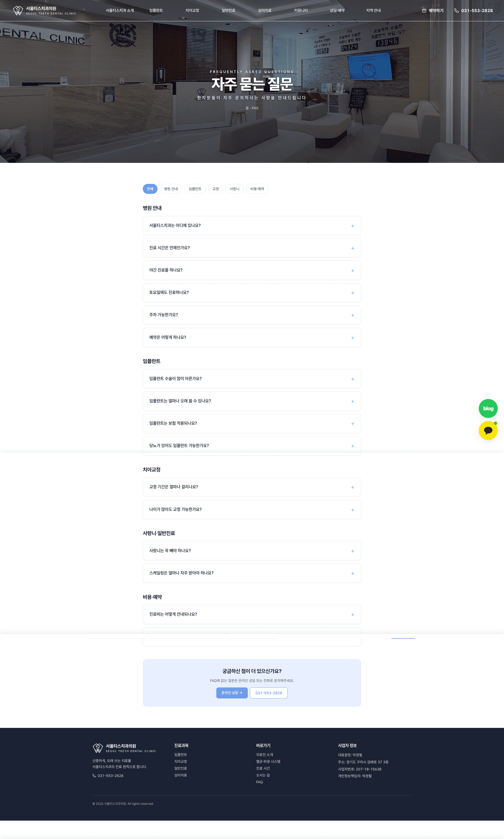Expand 서울티스치과는 어디에 있나요? question
This screenshot has width=504, height=839.
252,226
